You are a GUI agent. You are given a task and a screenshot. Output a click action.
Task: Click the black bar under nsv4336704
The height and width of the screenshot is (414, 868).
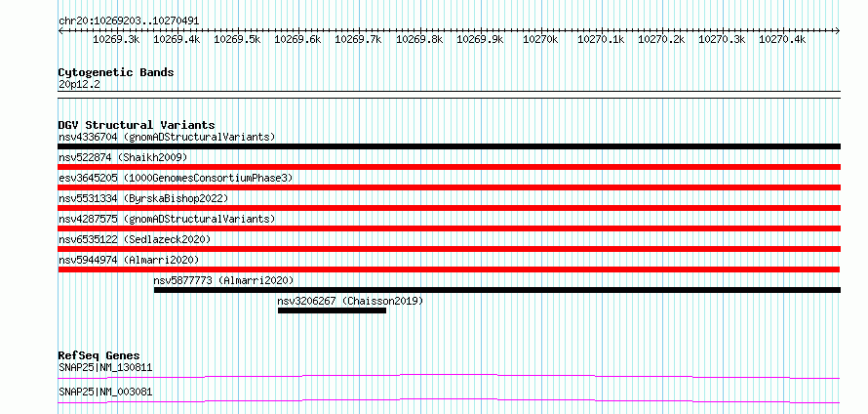click(449, 146)
